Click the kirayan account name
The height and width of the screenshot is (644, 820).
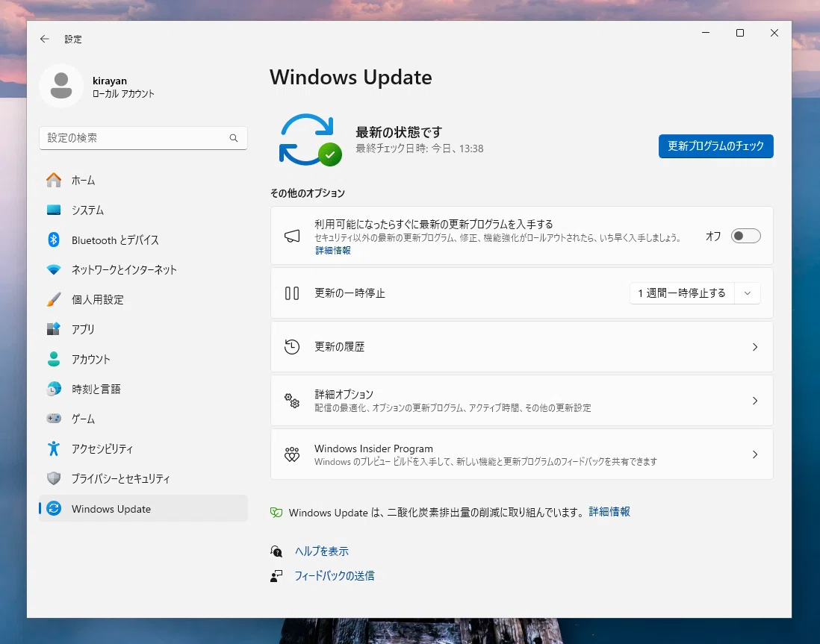pos(110,81)
